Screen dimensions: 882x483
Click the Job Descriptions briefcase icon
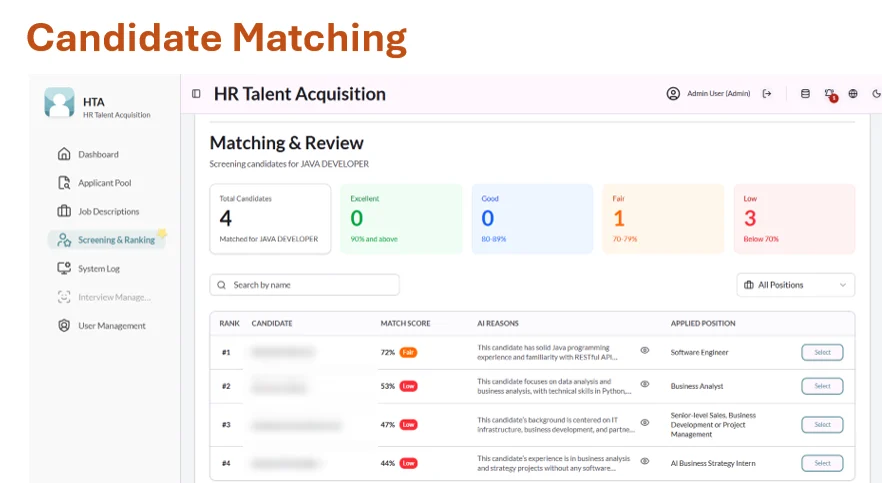click(x=64, y=211)
